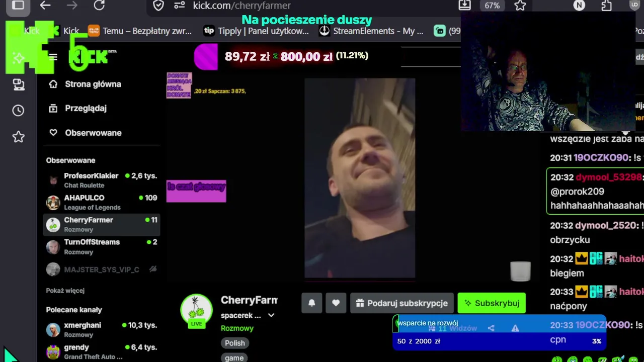Click chat message biegiem

567,273
